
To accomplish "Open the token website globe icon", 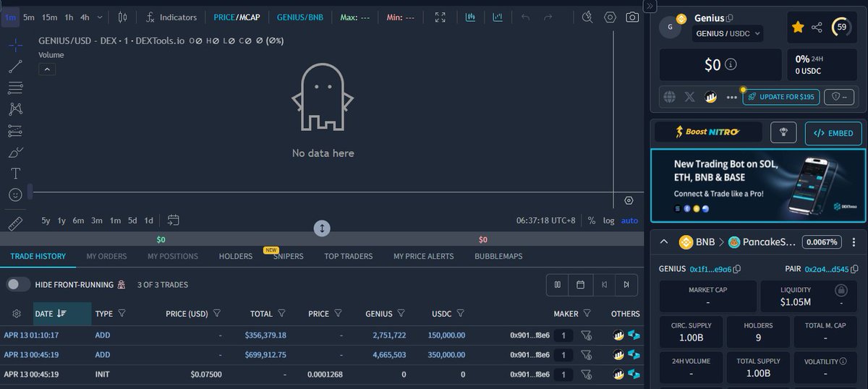I will pyautogui.click(x=670, y=96).
